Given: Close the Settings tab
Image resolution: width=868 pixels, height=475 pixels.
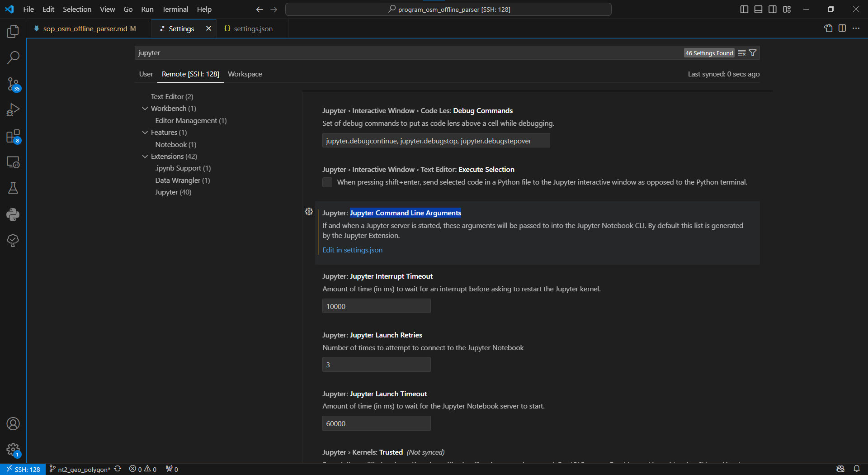Looking at the screenshot, I should click(x=208, y=28).
